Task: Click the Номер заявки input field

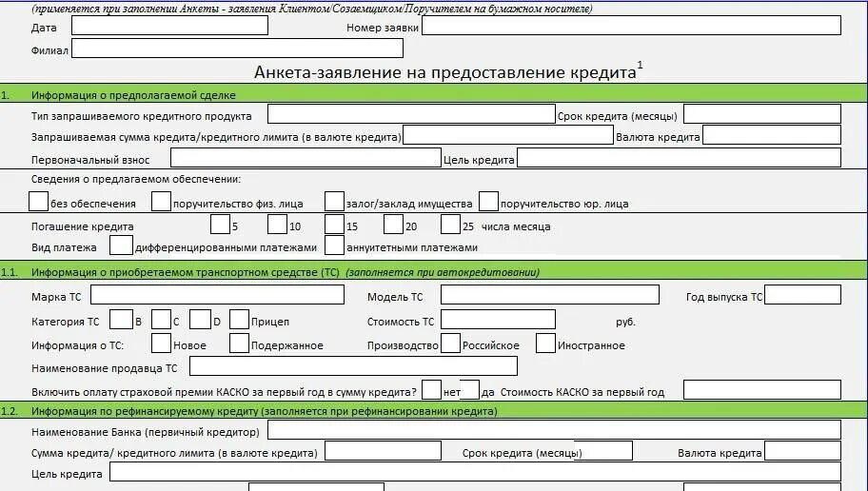Action: pyautogui.click(x=631, y=26)
